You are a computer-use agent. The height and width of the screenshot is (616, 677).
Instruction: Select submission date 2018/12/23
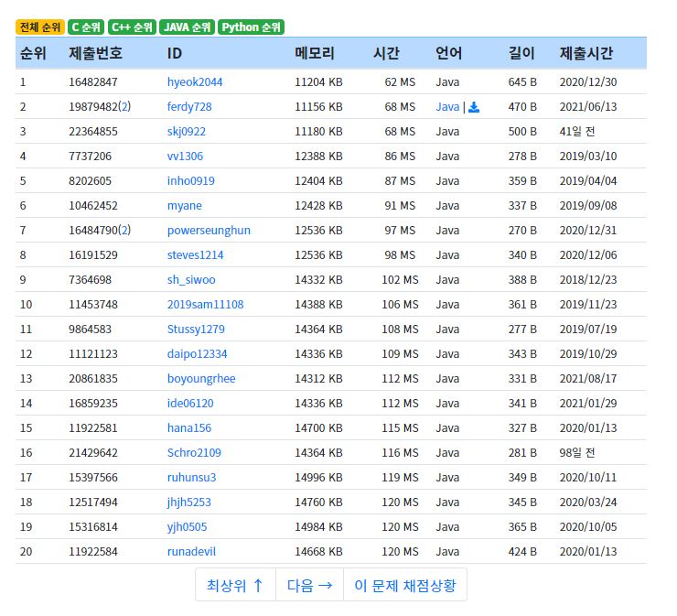588,279
